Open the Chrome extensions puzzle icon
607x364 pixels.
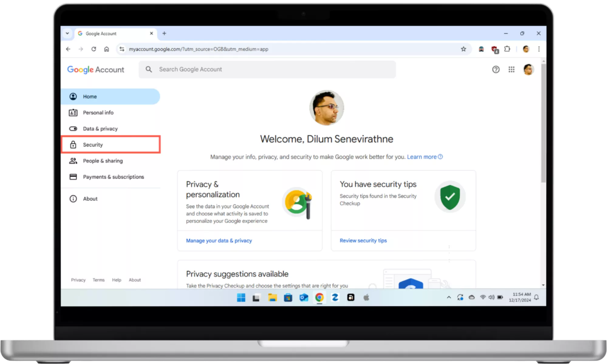click(507, 49)
